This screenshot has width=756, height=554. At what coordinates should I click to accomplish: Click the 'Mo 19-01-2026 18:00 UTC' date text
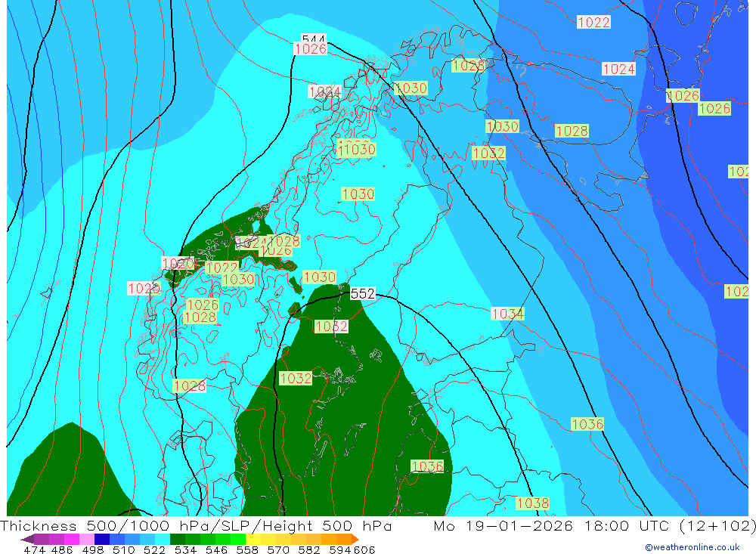tap(553, 525)
